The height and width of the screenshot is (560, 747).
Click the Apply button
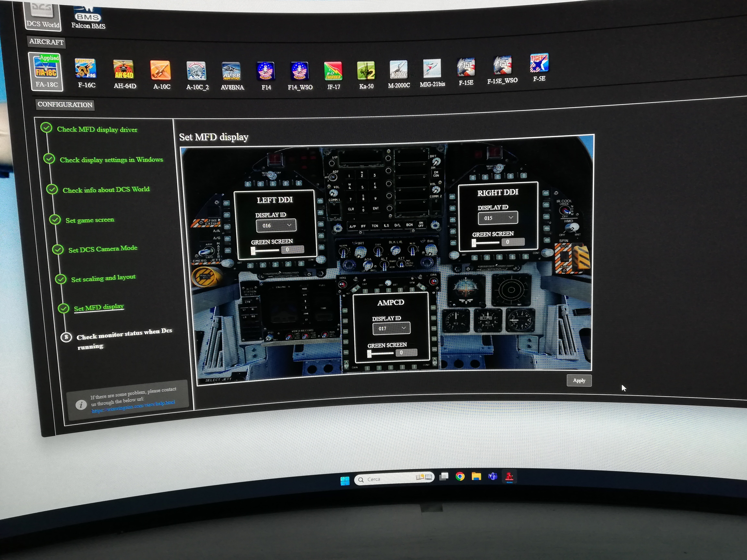point(579,380)
